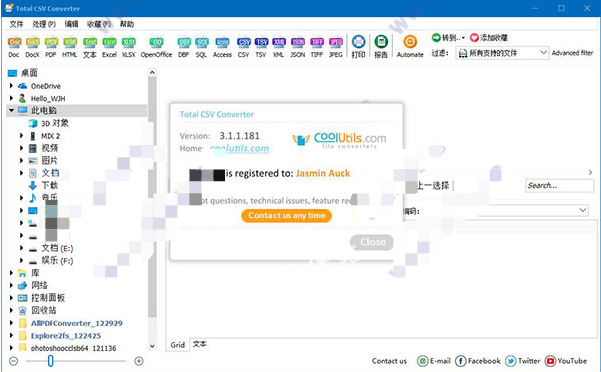Screen dimensions: 601x372
Task: Expand the 娱乐 (F:) drive node
Action: click(21, 261)
